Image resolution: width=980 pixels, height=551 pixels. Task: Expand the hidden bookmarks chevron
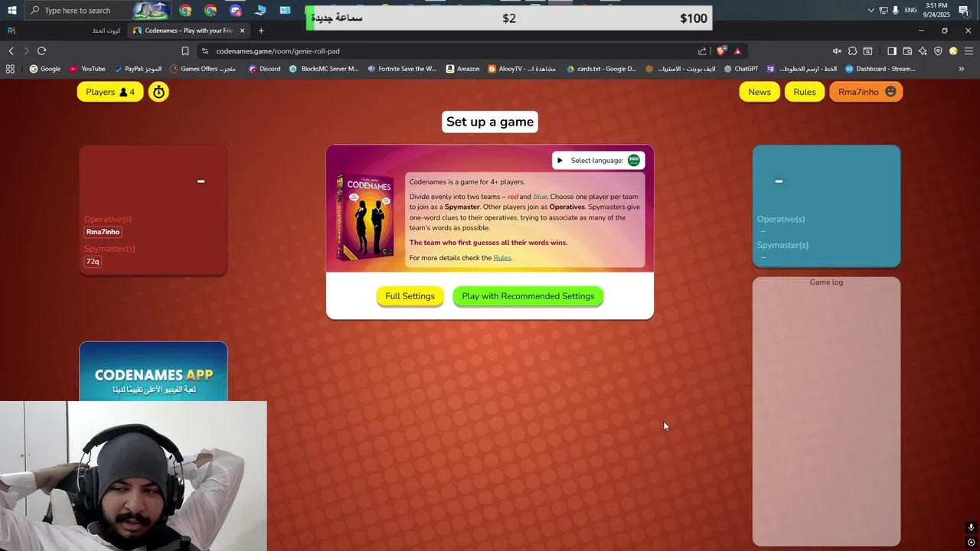[962, 69]
